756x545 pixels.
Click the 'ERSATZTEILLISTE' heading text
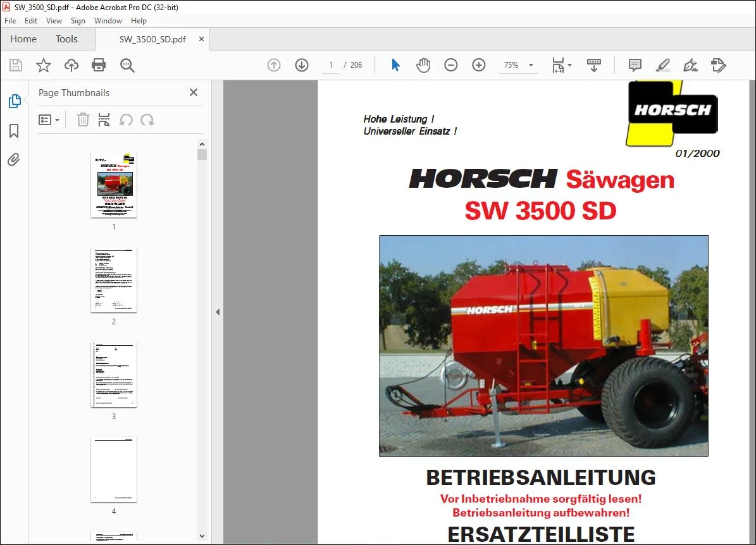click(541, 534)
